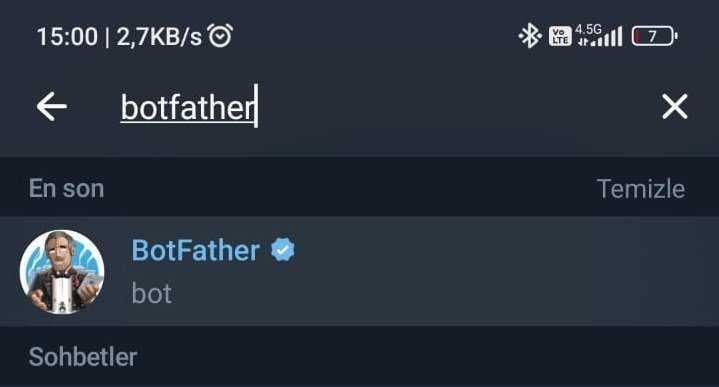Tap the 15:00 clock in status bar

pos(67,37)
